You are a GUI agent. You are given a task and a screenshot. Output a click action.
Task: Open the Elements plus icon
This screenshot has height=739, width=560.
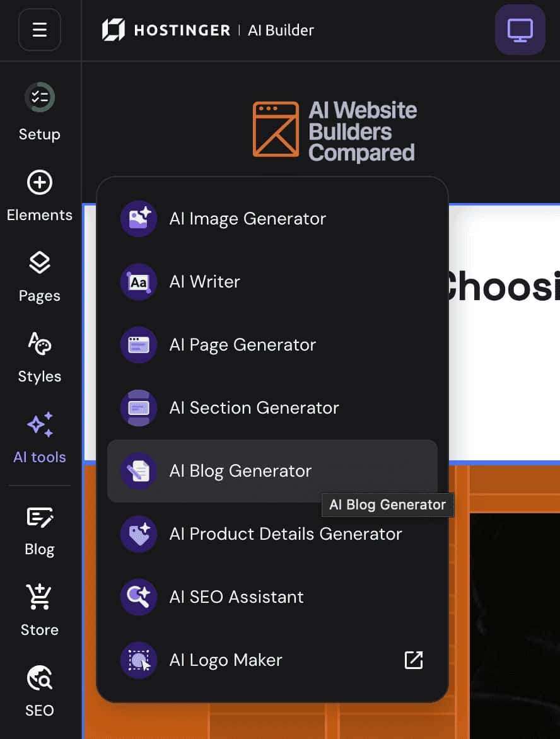click(x=40, y=182)
